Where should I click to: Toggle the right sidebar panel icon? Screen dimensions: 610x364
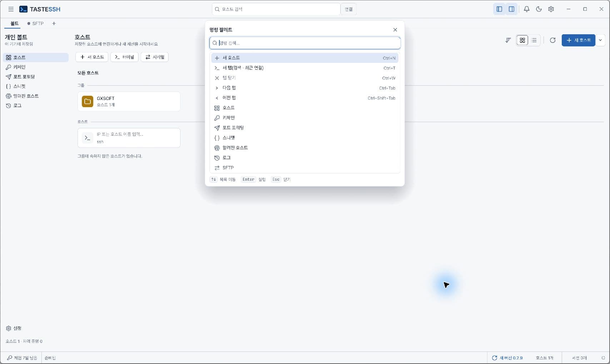coord(511,9)
